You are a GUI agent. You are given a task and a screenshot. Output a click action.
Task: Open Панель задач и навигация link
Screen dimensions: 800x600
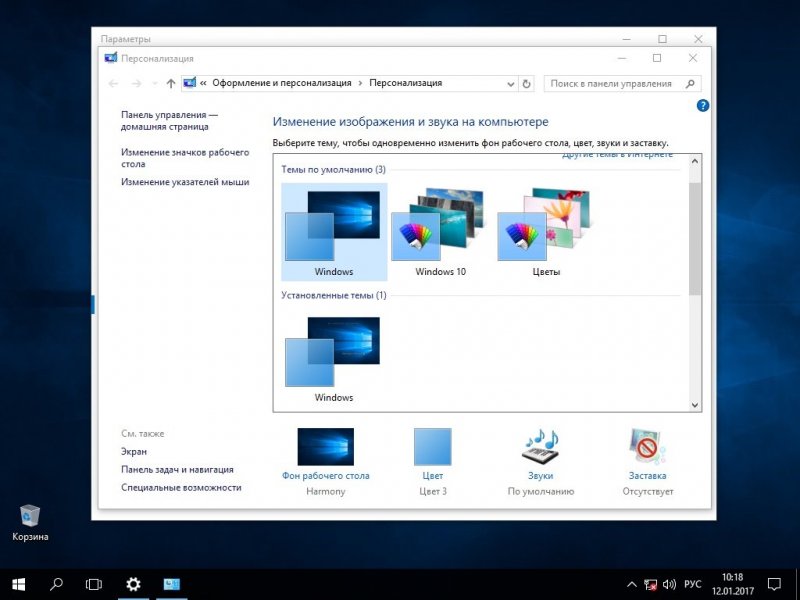pyautogui.click(x=177, y=469)
